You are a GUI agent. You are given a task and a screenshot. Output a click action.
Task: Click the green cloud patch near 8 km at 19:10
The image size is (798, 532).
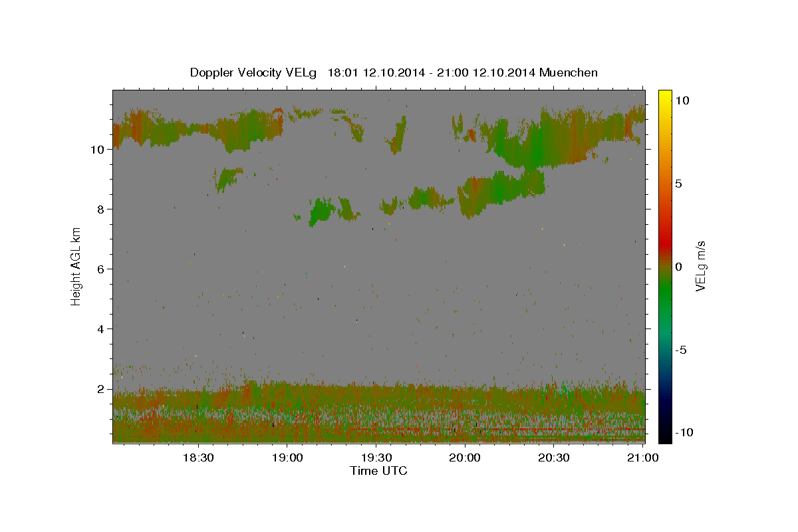tap(323, 211)
